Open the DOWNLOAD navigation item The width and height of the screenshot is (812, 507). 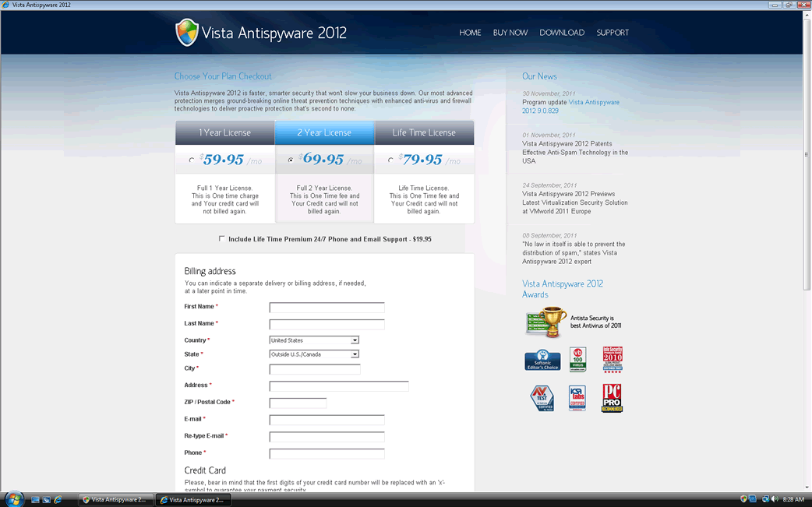(x=562, y=33)
